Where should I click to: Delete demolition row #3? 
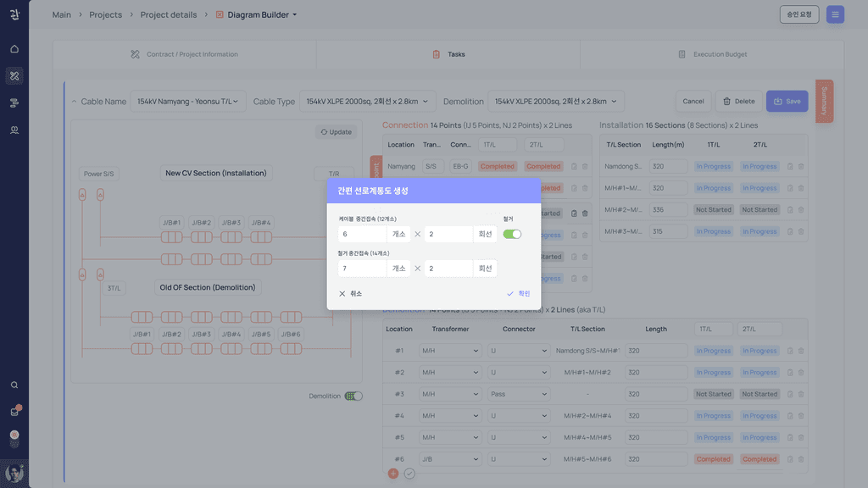(801, 394)
